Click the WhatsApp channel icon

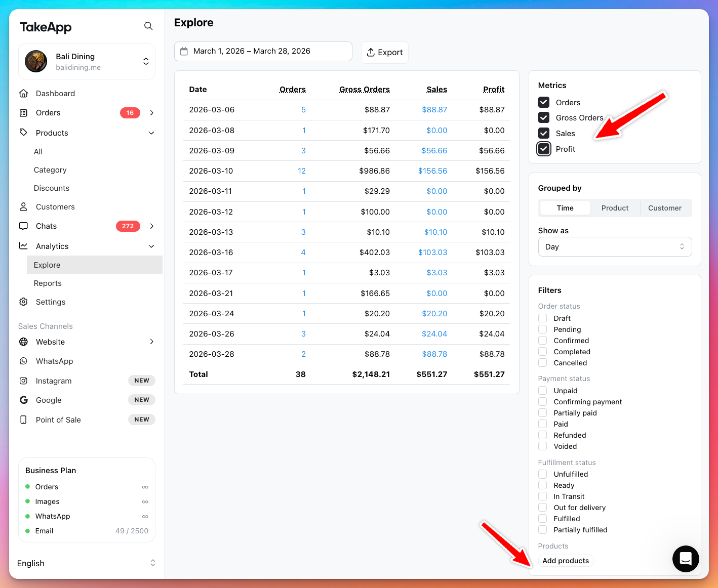pyautogui.click(x=23, y=361)
